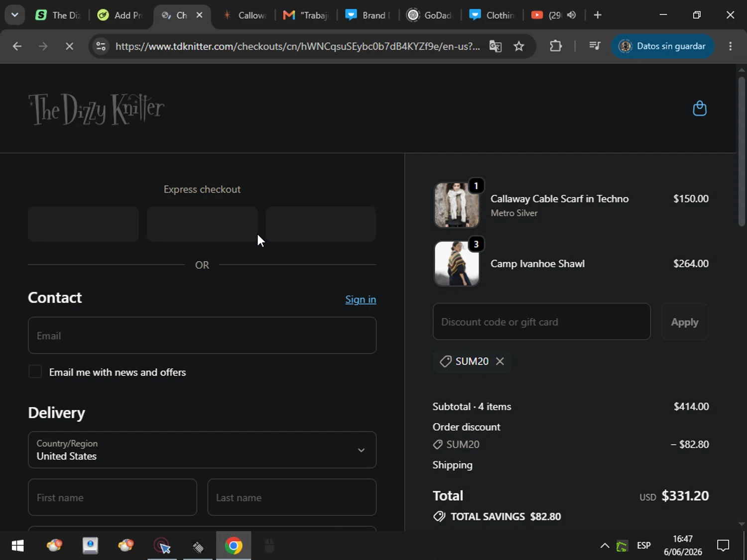
Task: Click Camp Ivanhoe Shawl thumbnail
Action: [457, 263]
